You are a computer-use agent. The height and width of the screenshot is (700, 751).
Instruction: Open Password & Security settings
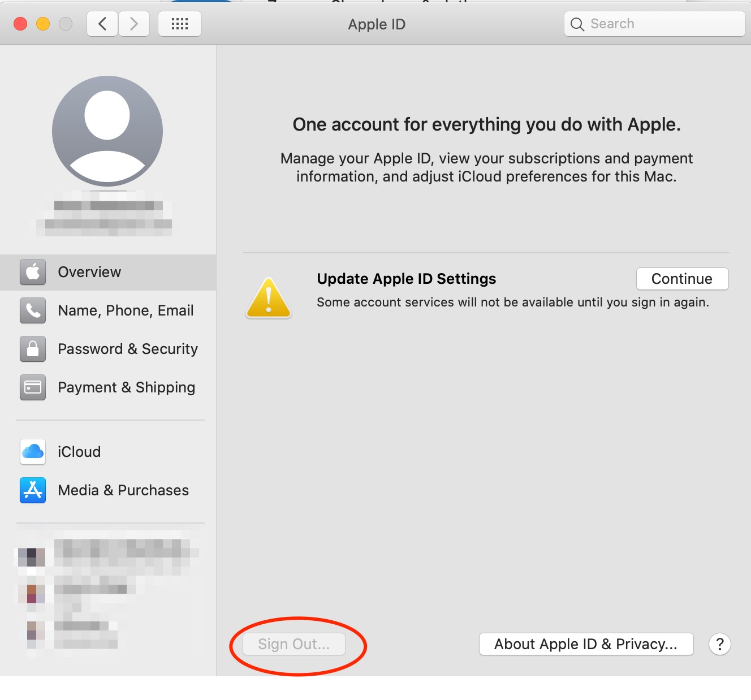pos(108,349)
